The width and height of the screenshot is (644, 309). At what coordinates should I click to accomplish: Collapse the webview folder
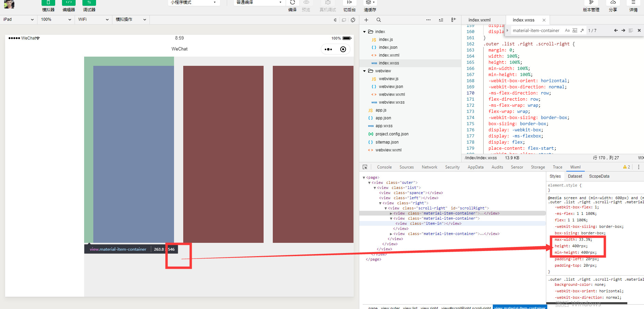(364, 71)
